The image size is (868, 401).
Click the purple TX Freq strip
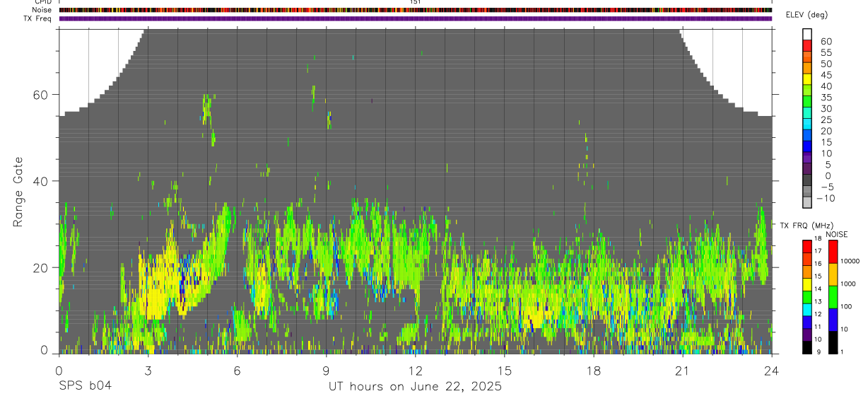pyautogui.click(x=416, y=18)
